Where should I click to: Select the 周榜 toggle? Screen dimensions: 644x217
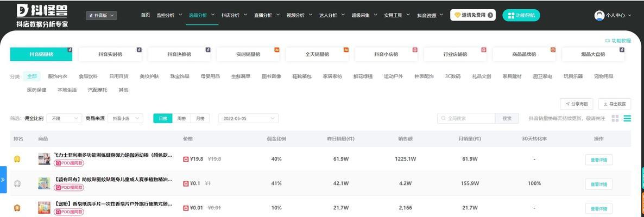(x=181, y=118)
